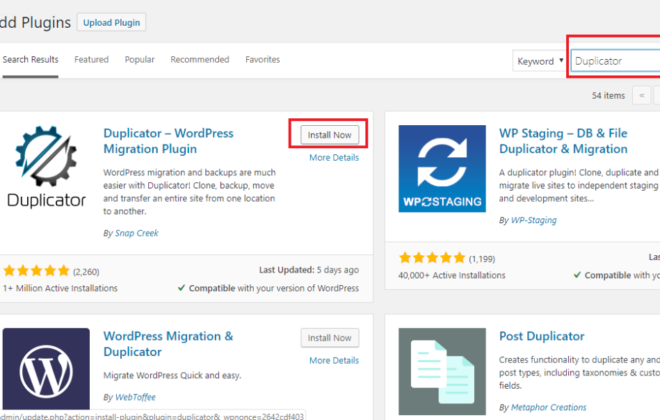Open Duplicator – WordPress Migration Plugin title
Viewport: 660px width, 420px height.
[x=168, y=141]
